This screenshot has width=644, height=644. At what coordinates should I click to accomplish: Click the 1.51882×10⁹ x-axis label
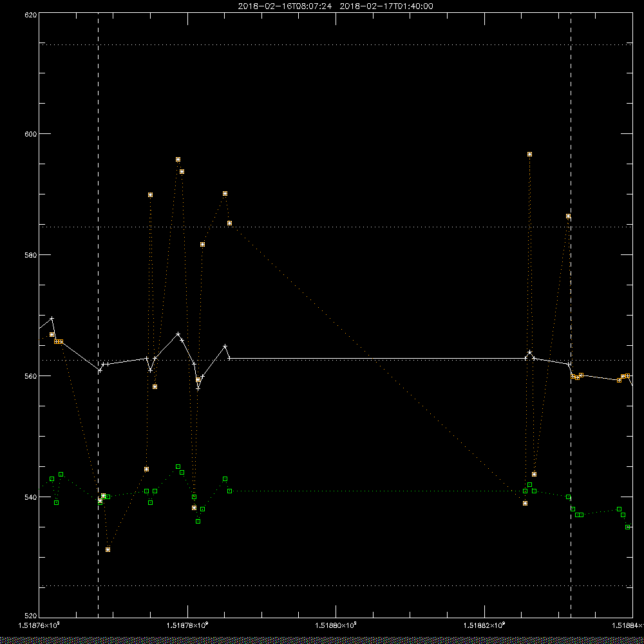(484, 625)
